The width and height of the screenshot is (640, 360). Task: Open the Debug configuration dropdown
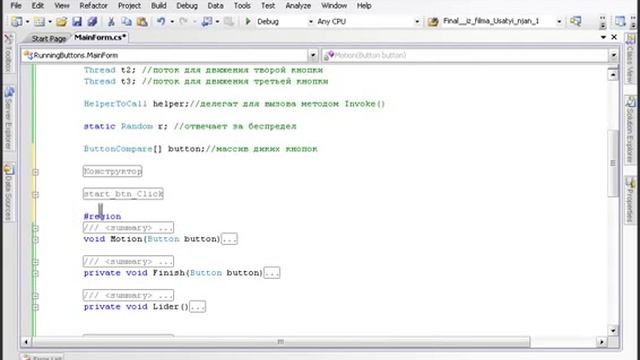(310, 22)
